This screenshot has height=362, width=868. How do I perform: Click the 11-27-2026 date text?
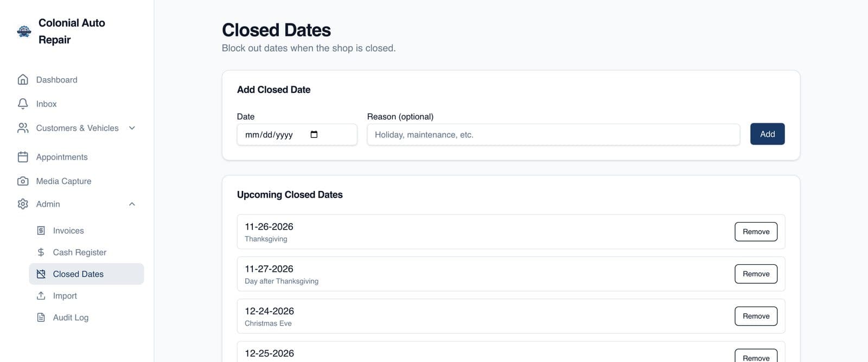(269, 269)
